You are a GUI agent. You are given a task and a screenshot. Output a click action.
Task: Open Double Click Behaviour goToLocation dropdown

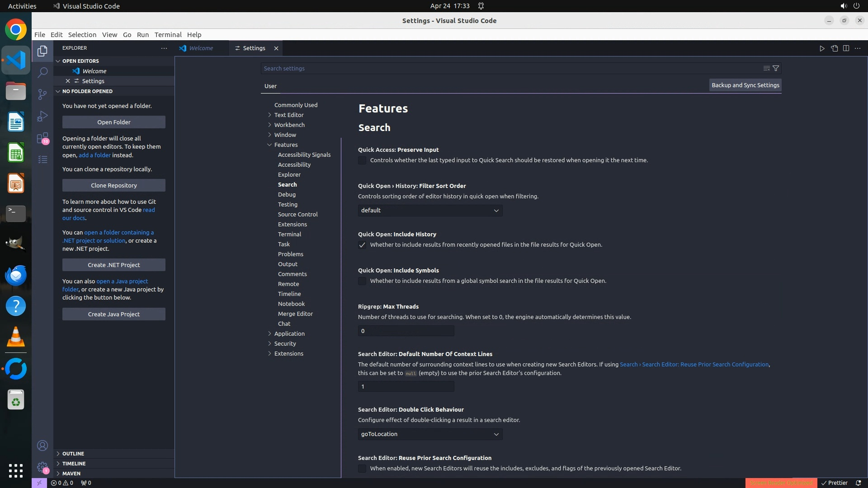430,434
